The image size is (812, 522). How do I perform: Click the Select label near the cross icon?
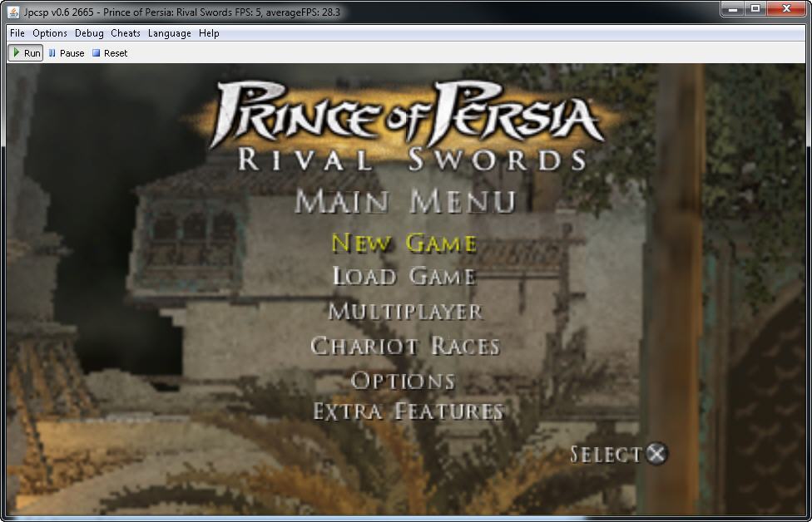pyautogui.click(x=606, y=455)
